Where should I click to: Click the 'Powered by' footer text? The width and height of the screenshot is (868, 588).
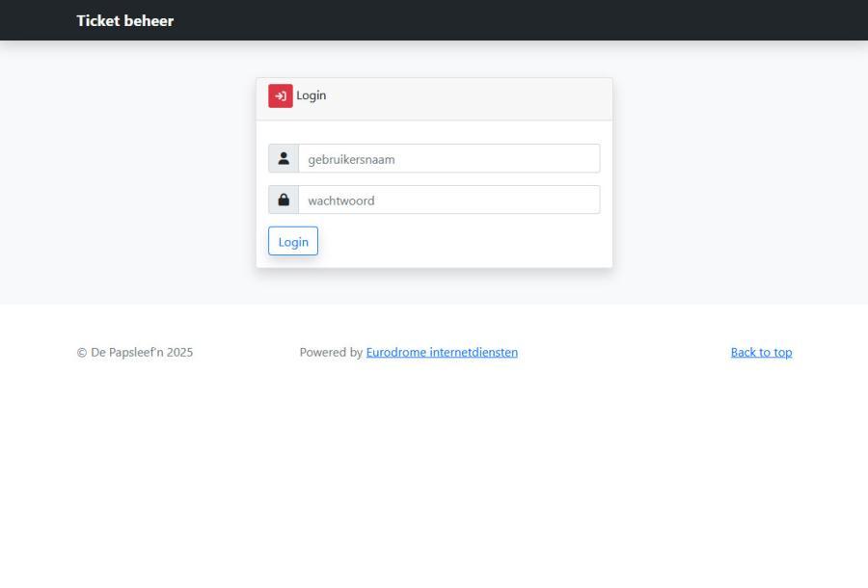[x=331, y=353]
